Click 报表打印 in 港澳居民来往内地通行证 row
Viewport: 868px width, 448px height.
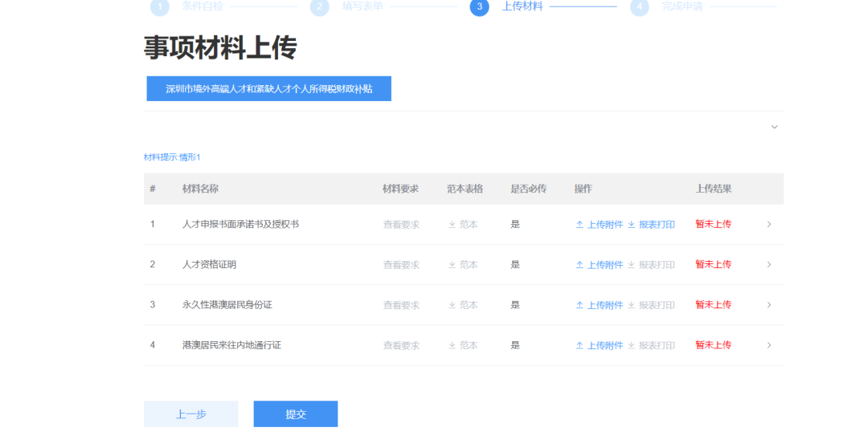coord(652,346)
